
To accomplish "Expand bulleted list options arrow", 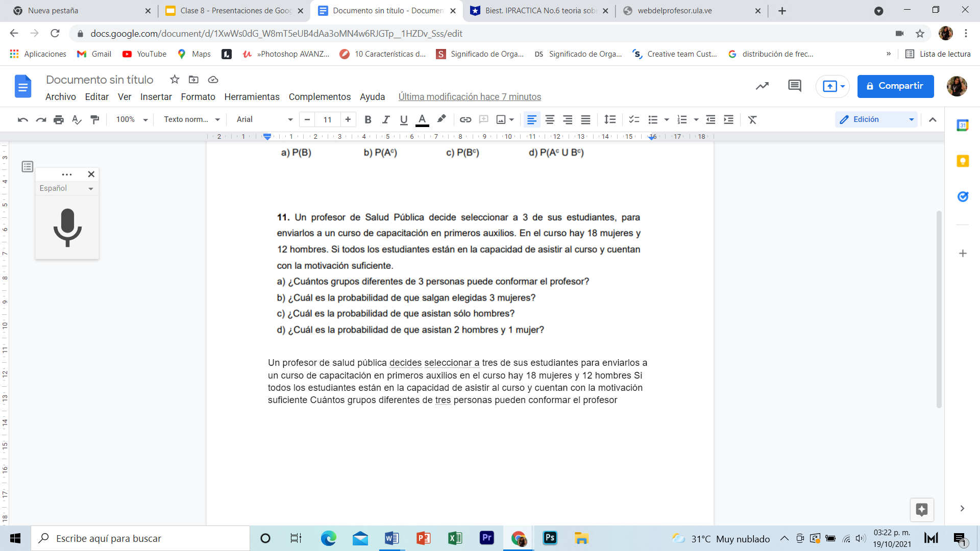I will click(x=667, y=119).
